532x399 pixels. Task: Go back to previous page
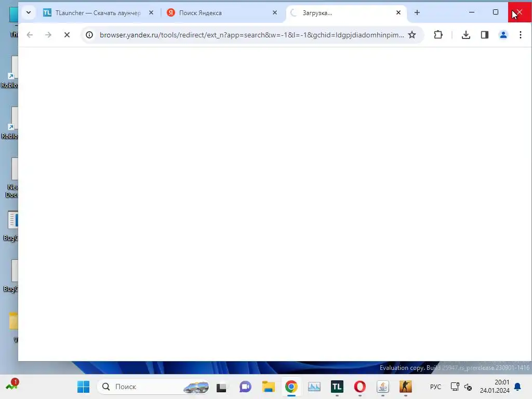pyautogui.click(x=30, y=35)
